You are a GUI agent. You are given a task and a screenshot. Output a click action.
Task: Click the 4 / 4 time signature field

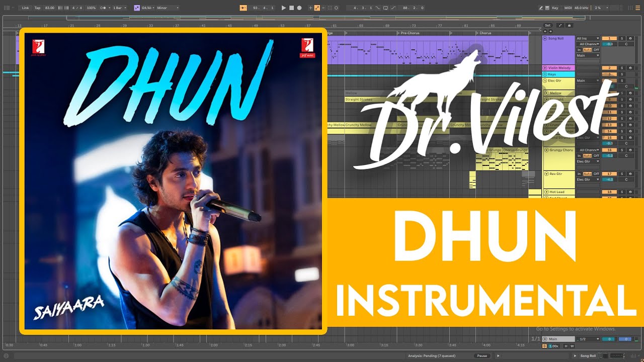77,8
